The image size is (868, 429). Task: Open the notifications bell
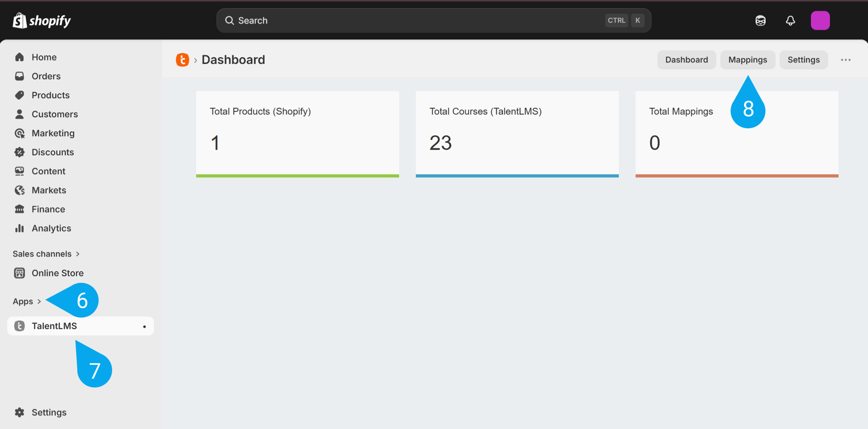pos(790,20)
